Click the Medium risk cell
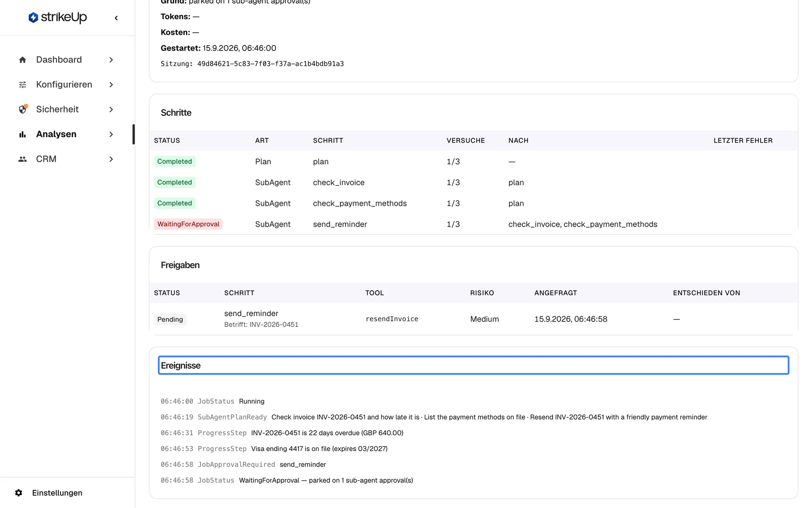The height and width of the screenshot is (508, 812). pos(484,319)
